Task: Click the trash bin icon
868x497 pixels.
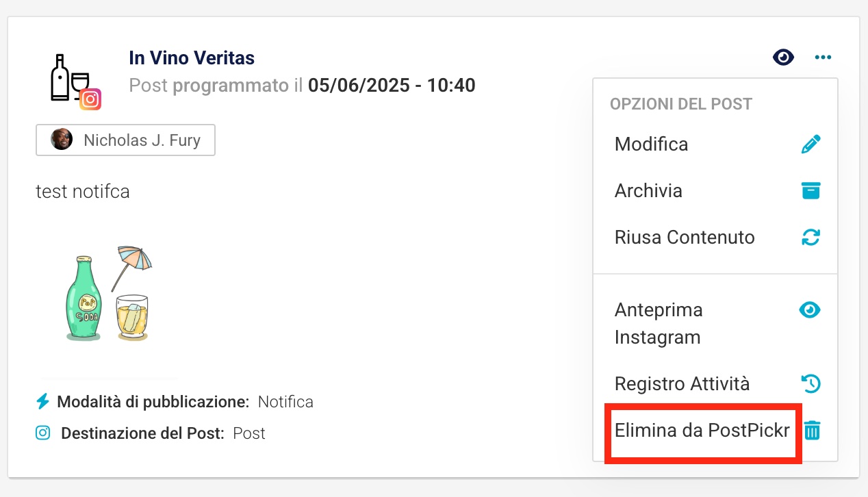Action: [812, 431]
